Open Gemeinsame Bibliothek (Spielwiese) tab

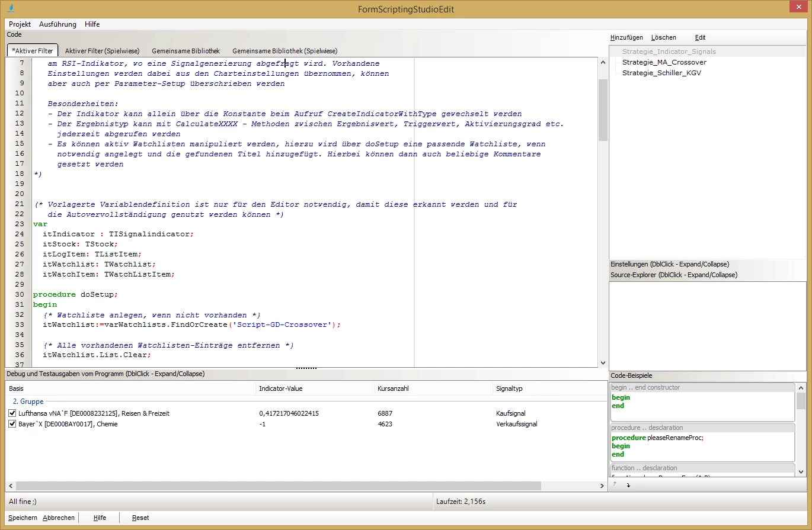pos(284,51)
